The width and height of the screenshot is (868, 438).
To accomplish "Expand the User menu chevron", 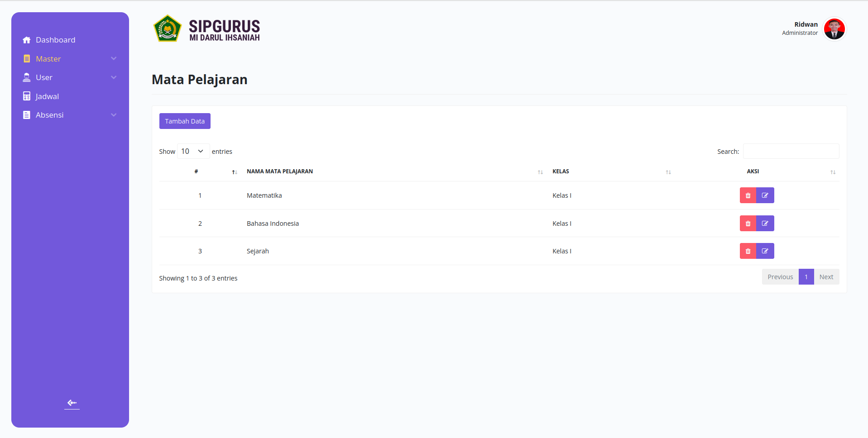I will pos(114,77).
